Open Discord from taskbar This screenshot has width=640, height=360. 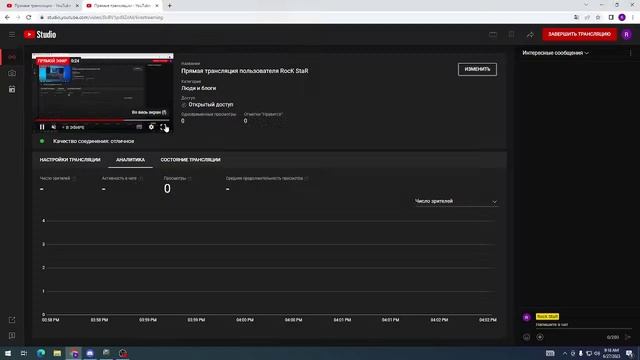point(90,353)
